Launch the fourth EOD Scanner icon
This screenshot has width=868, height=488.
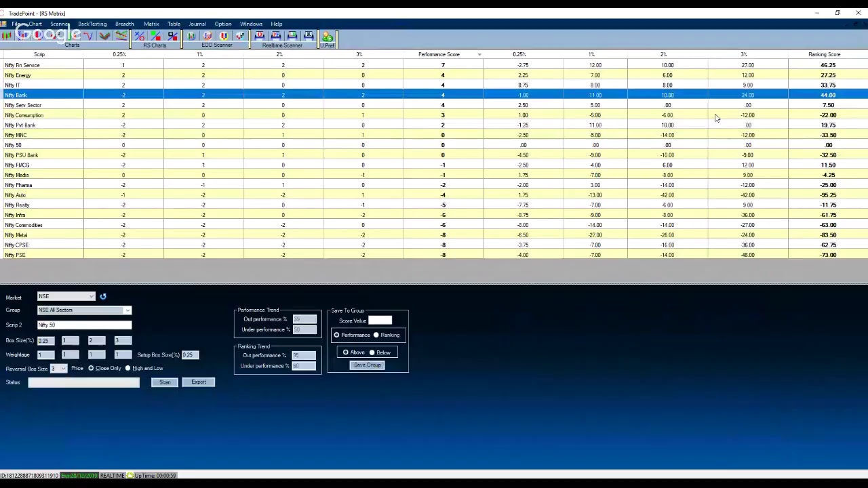tap(240, 36)
